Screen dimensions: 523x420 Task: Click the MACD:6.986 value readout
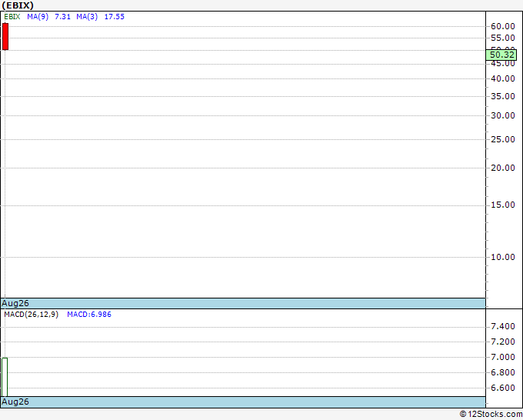[89, 315]
